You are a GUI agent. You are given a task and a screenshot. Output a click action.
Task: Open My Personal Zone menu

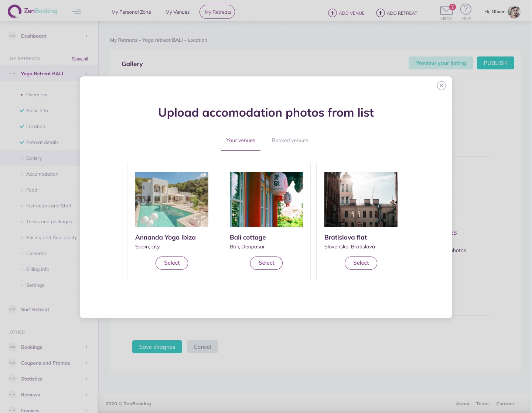pos(131,12)
